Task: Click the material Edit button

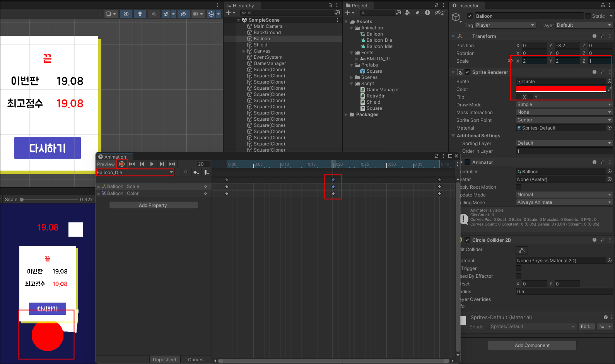Action: tap(586, 326)
